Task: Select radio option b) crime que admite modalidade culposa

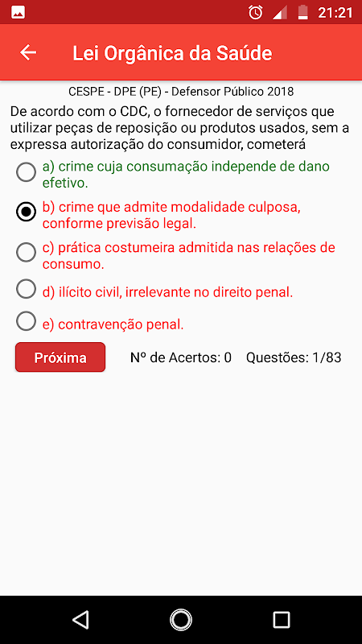Action: click(26, 212)
